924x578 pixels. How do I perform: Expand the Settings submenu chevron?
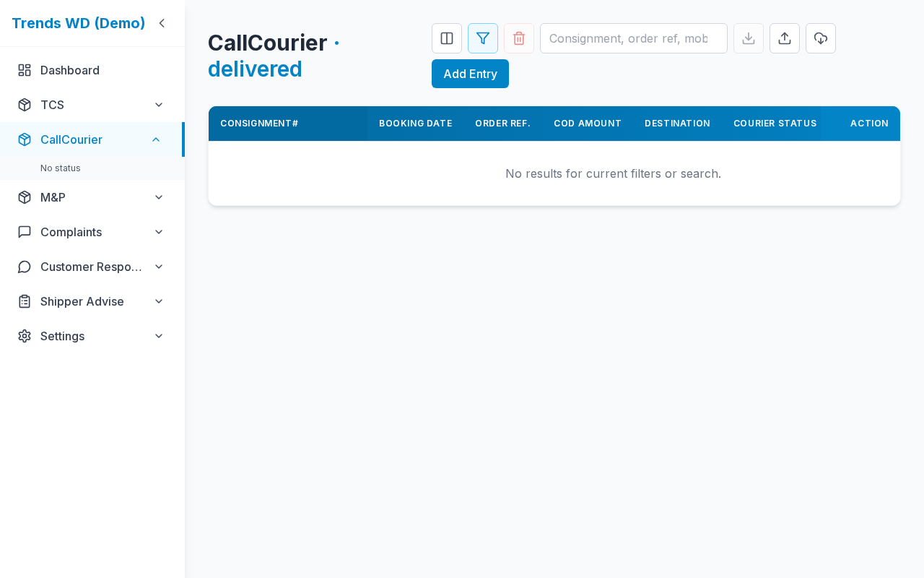[159, 336]
